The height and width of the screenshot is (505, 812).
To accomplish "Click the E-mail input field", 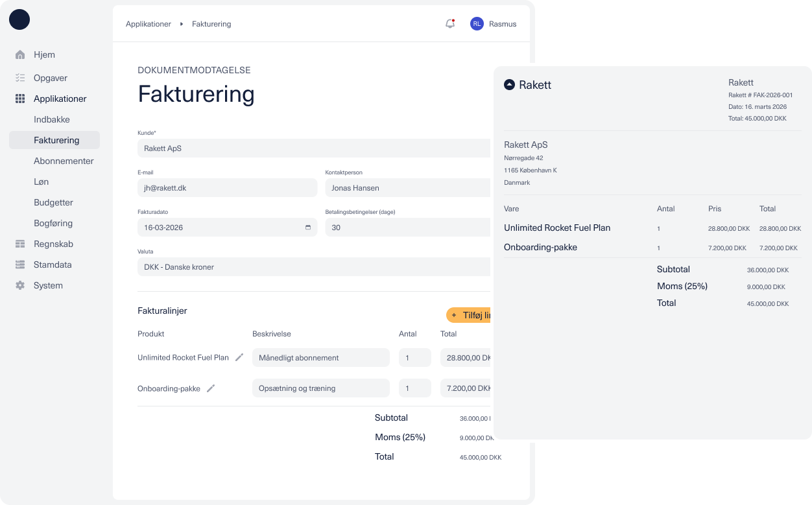I will (227, 188).
